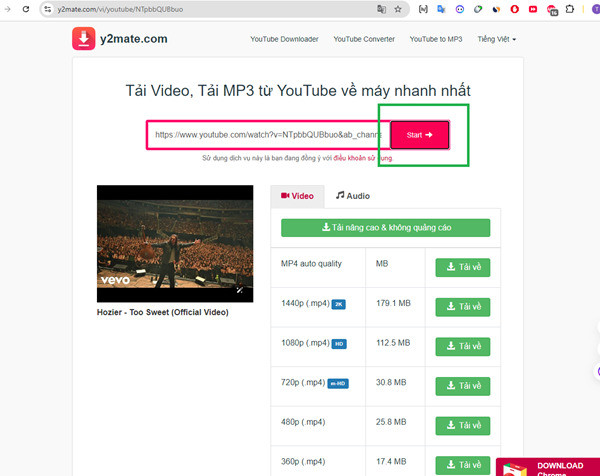The image size is (600, 476).
Task: Download the 720p mp4 via Tải về
Action: click(463, 386)
